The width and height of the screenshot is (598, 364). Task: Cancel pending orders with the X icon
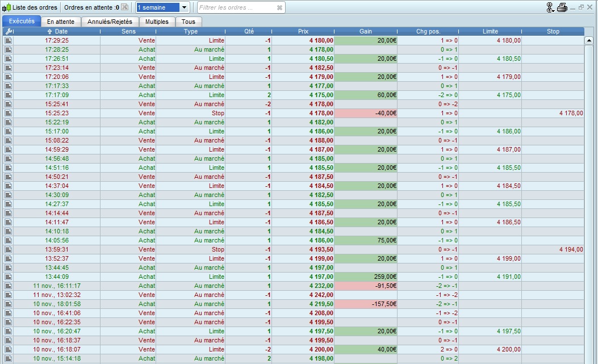coord(124,7)
